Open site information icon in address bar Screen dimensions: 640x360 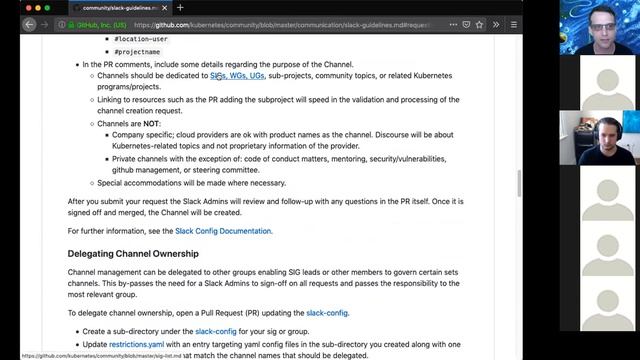point(61,25)
